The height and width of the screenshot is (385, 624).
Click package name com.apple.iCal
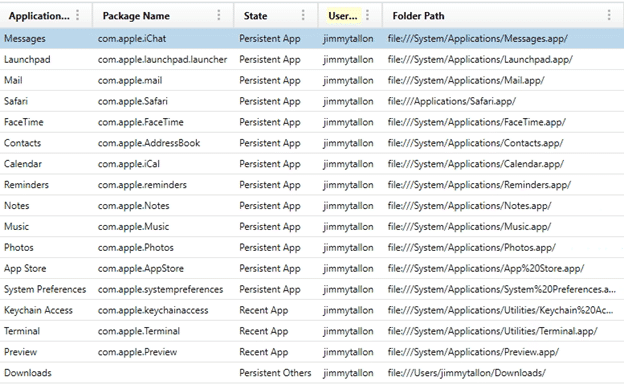[129, 164]
